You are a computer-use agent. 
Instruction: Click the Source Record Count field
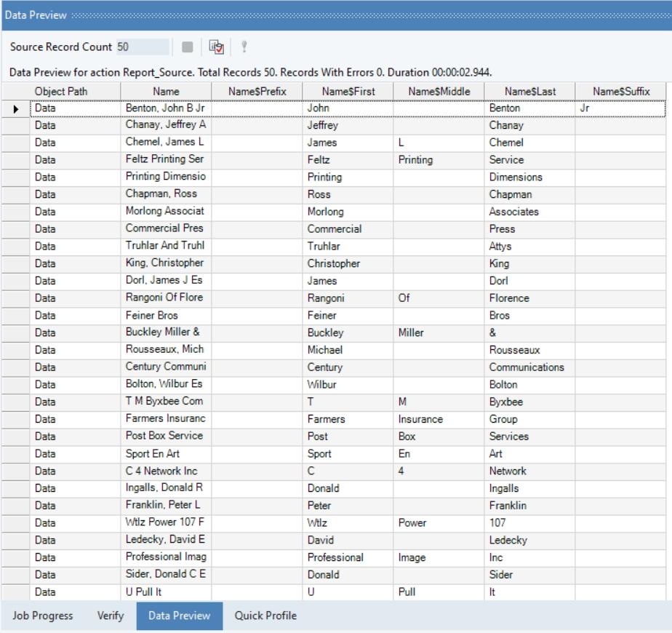[x=143, y=47]
